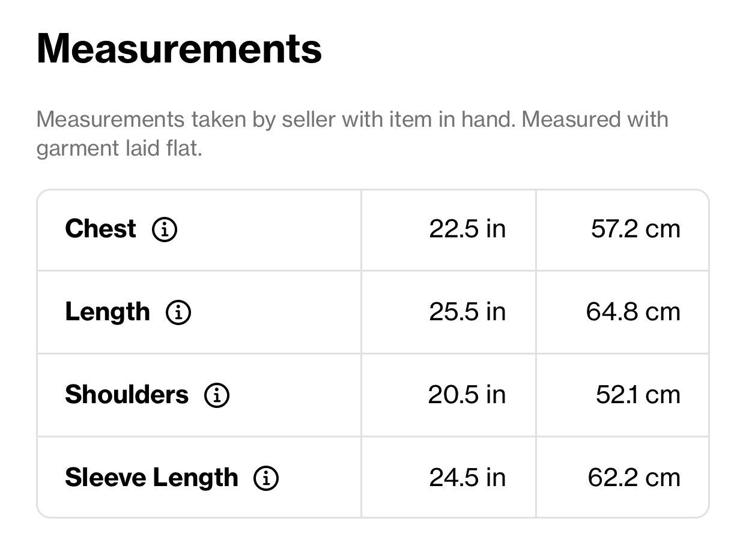The height and width of the screenshot is (560, 746).
Task: Open the info icon beside Sleeve Length
Action: 266,478
